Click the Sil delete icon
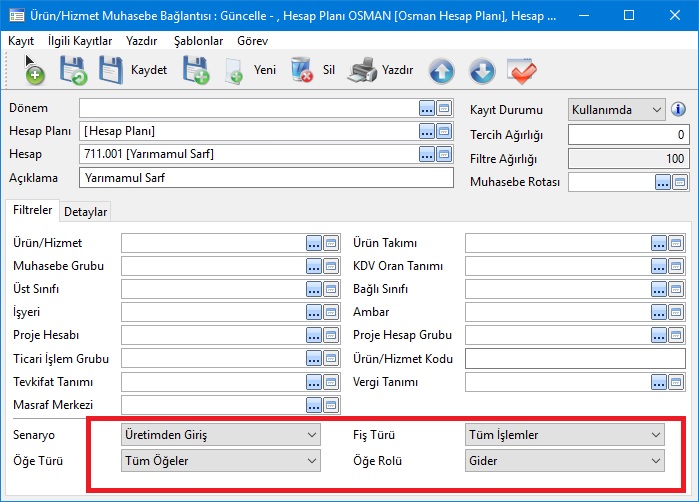 click(300, 70)
